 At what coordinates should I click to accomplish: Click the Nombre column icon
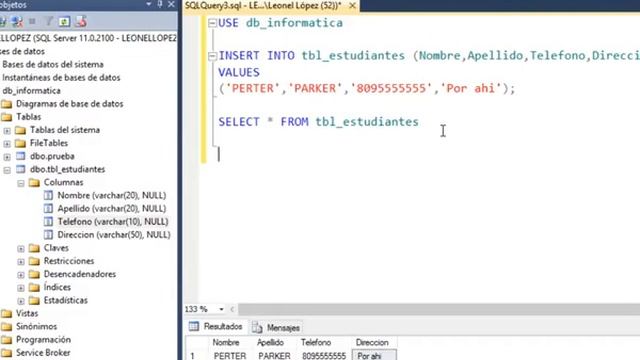click(x=48, y=196)
